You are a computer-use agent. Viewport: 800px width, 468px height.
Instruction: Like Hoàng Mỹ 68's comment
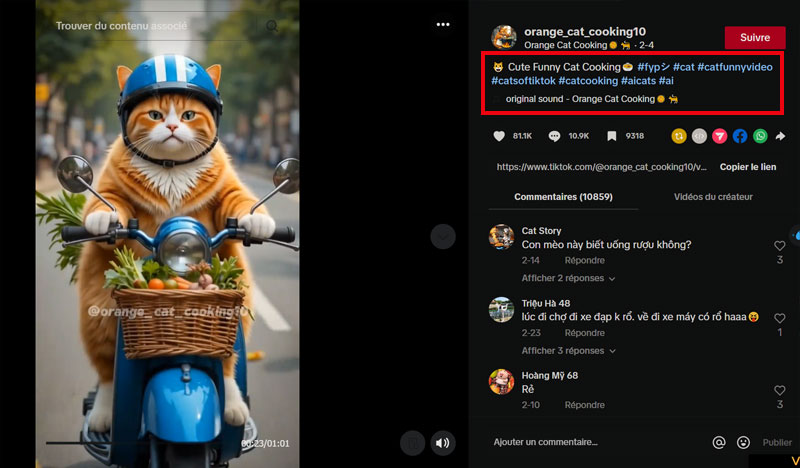pos(780,390)
